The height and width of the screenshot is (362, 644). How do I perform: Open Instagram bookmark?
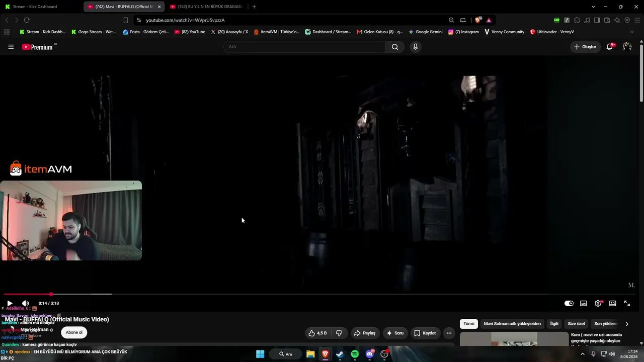coord(463,32)
